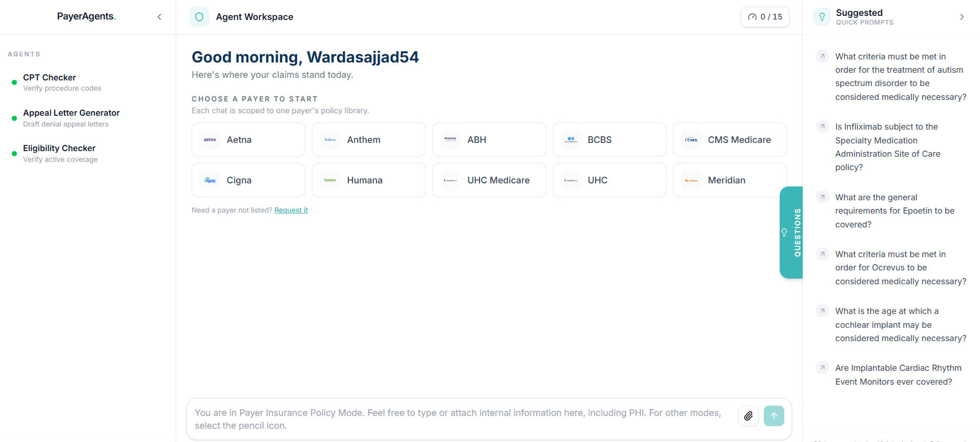This screenshot has width=980, height=442.
Task: Select the BCBS payer card
Action: [x=610, y=139]
